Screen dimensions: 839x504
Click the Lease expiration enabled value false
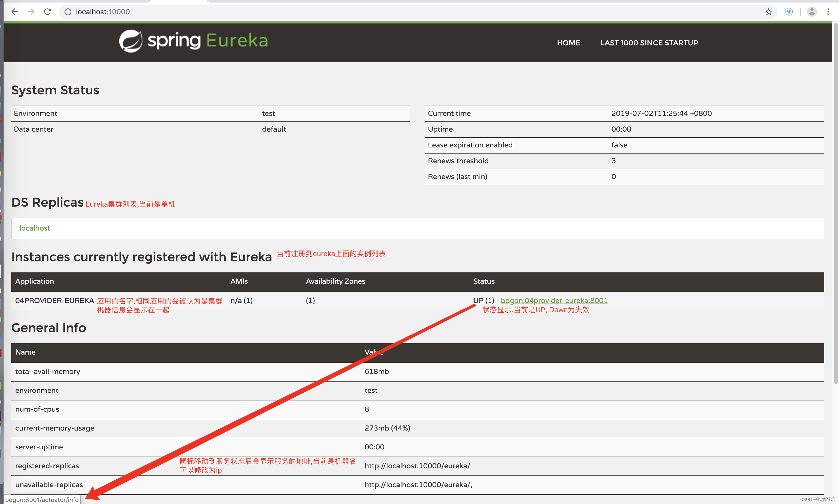click(619, 145)
